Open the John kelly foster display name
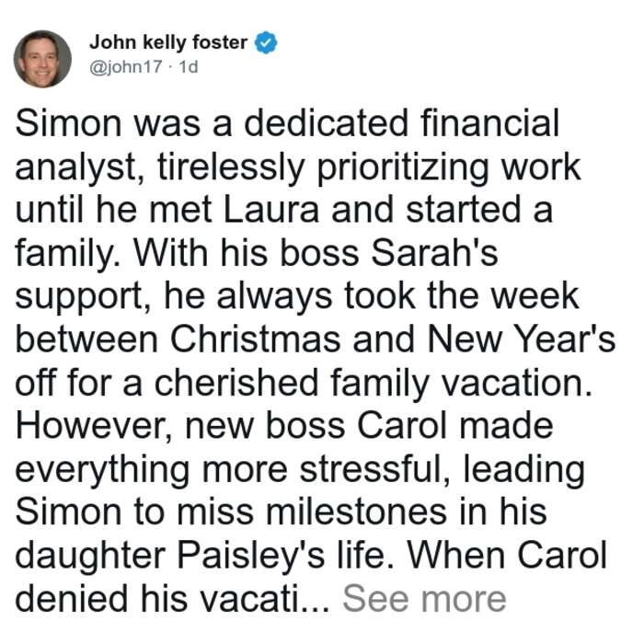 pyautogui.click(x=168, y=42)
